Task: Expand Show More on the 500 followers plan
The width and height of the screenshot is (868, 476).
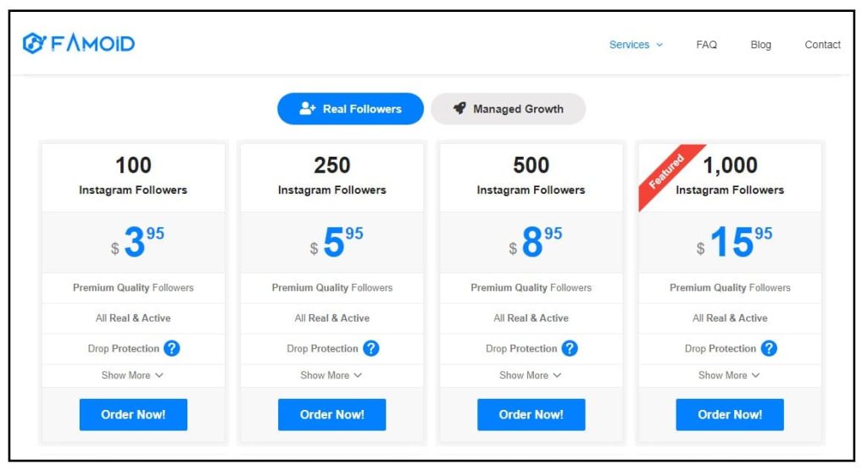Action: pos(531,375)
